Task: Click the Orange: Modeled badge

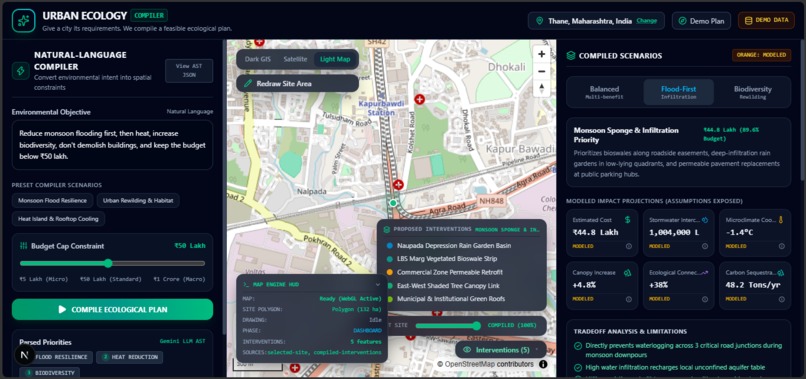Action: tap(761, 55)
